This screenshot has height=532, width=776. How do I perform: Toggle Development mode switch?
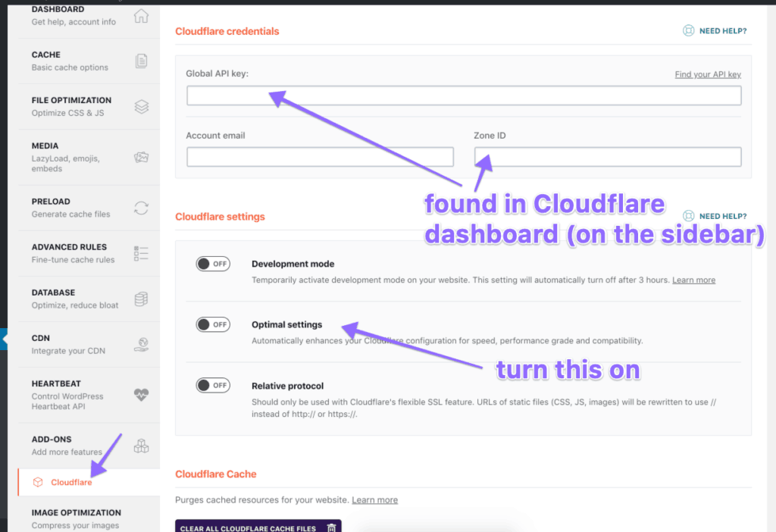pyautogui.click(x=213, y=264)
